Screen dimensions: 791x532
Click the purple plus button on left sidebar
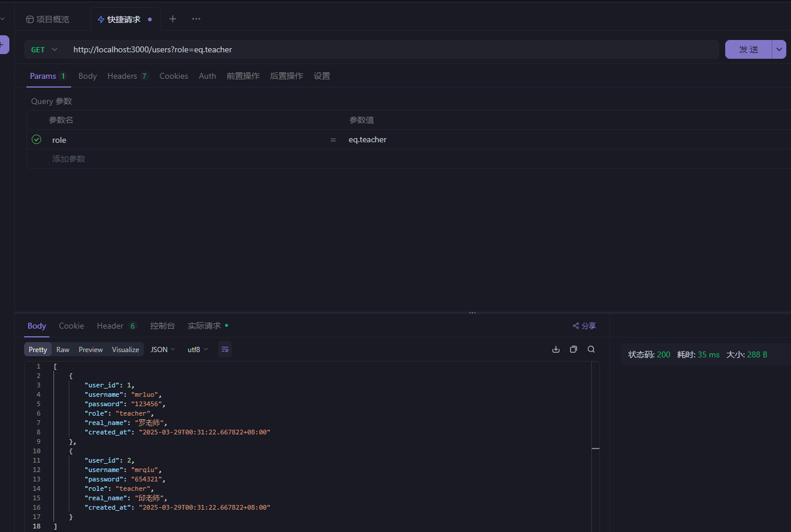coord(3,44)
